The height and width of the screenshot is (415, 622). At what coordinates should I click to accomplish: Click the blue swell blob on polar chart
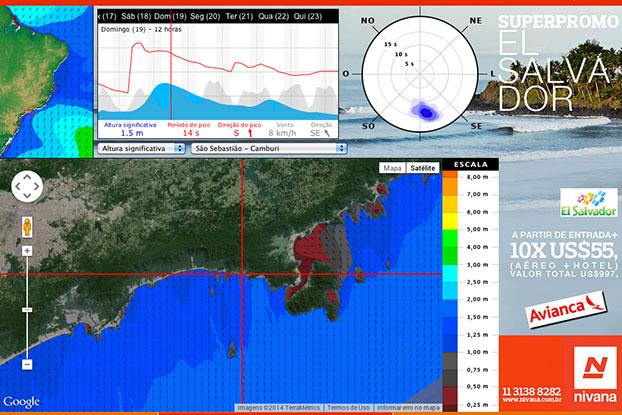pos(425,111)
